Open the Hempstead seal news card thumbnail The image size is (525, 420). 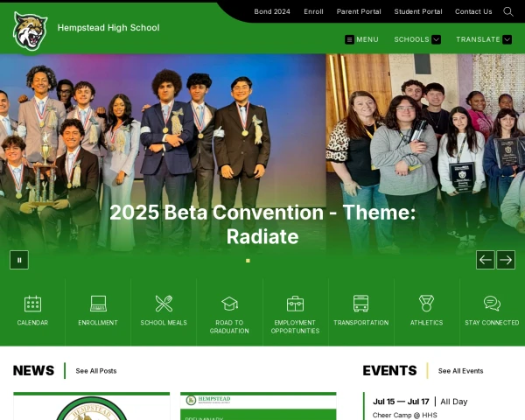pos(91,406)
